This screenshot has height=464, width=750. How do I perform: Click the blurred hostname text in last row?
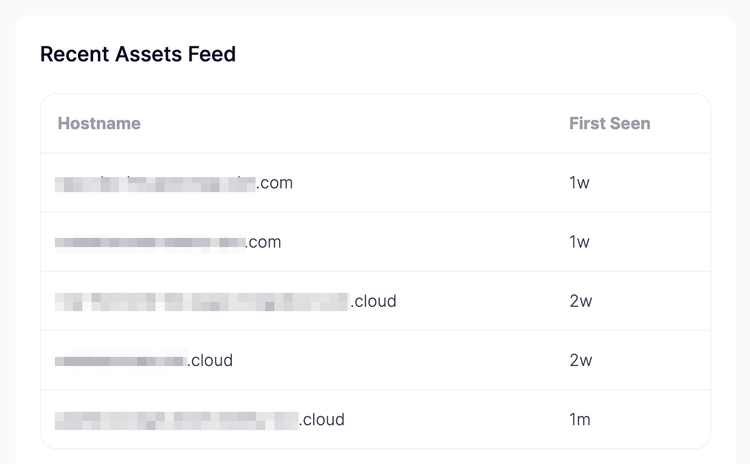(x=177, y=419)
